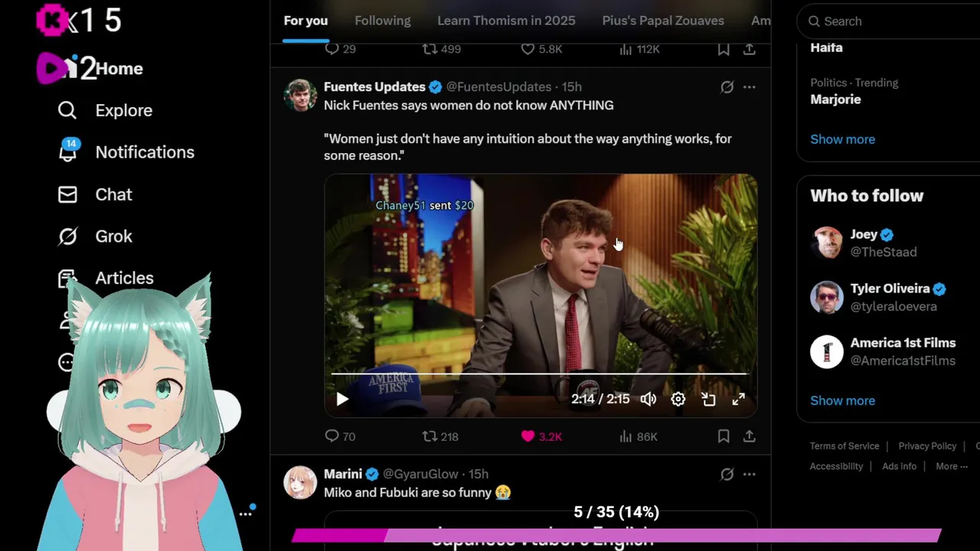Open Terms of Service link

click(844, 446)
